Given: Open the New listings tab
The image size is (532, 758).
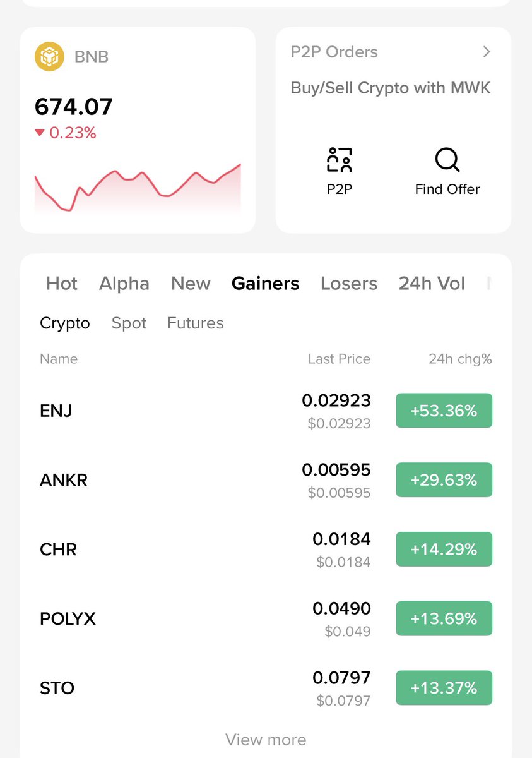Looking at the screenshot, I should [191, 284].
